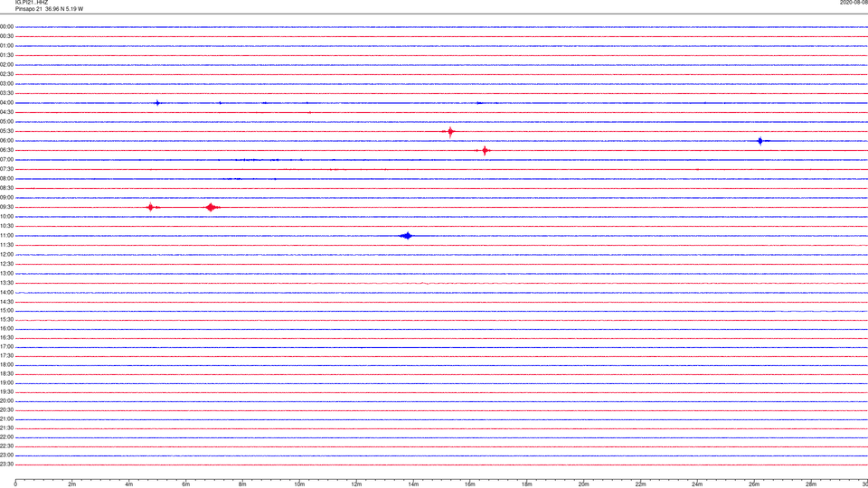Viewport: 868px width, 488px height.
Task: Click the 10:00 row label
Action: [x=6, y=216]
